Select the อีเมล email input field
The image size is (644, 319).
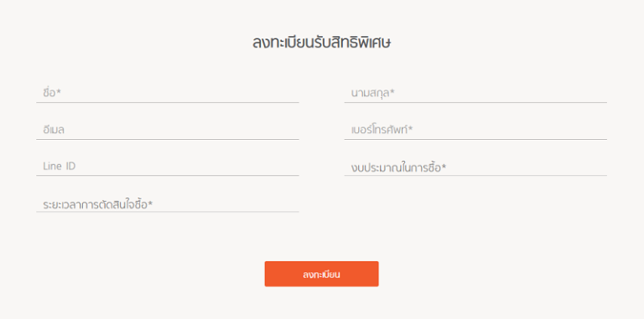click(168, 130)
